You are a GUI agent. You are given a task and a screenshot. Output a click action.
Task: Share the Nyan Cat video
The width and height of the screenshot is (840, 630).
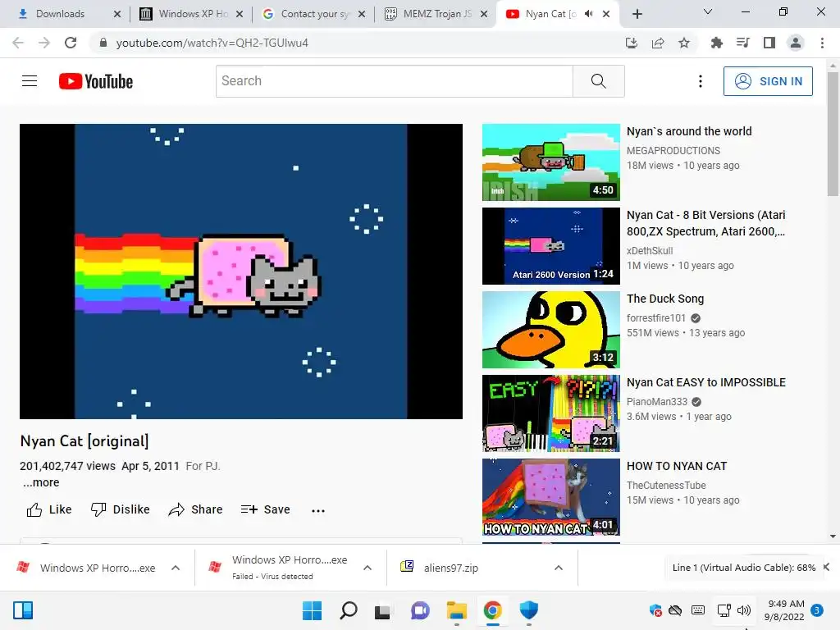195,509
